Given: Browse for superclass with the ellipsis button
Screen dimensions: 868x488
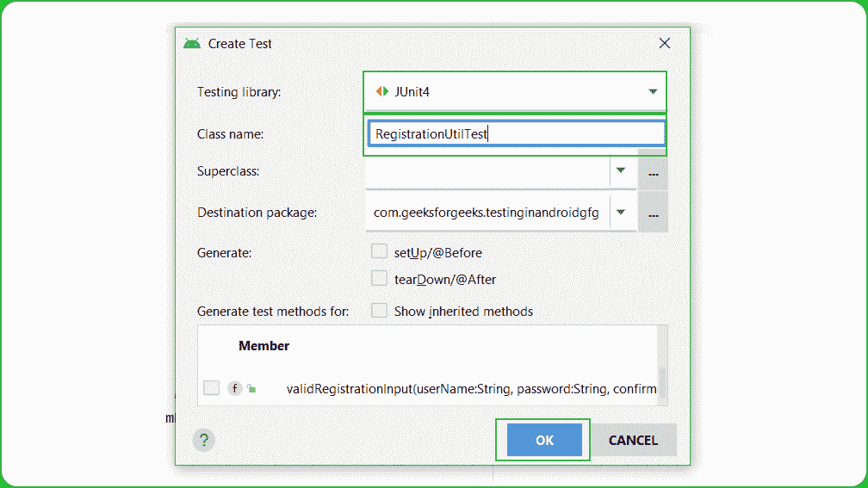Looking at the screenshot, I should point(653,172).
